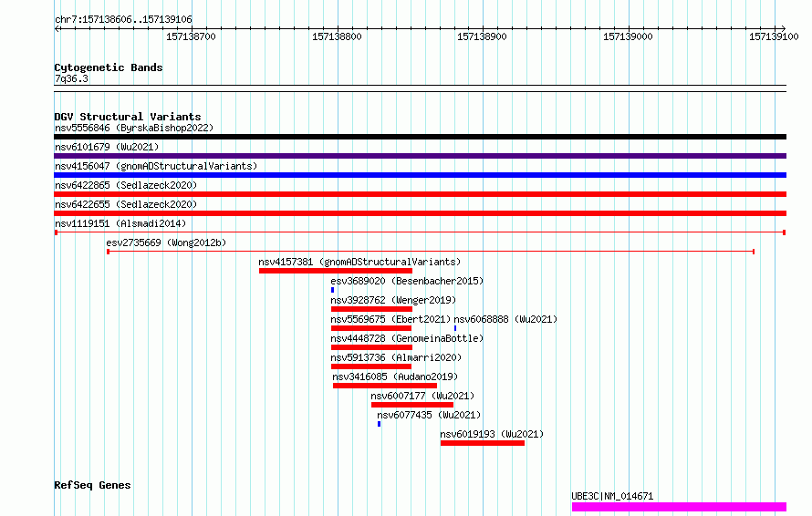Click the nsv6077435 small blue marker

pyautogui.click(x=379, y=424)
